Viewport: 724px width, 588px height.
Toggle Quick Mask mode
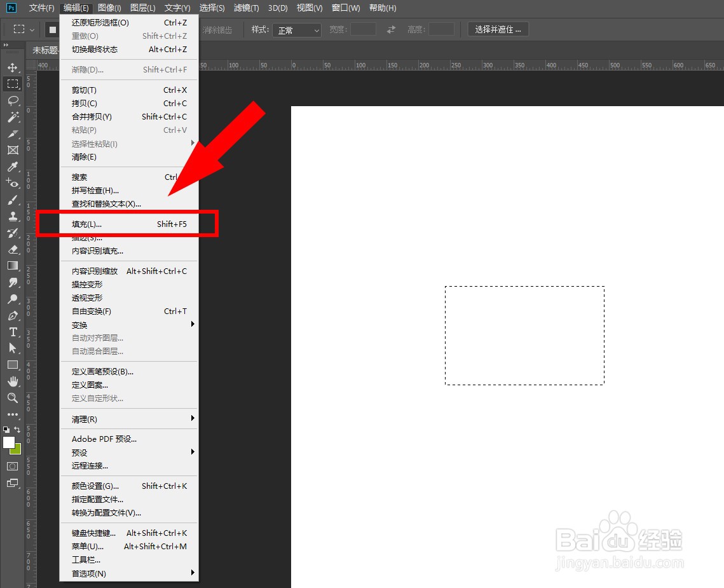(13, 466)
